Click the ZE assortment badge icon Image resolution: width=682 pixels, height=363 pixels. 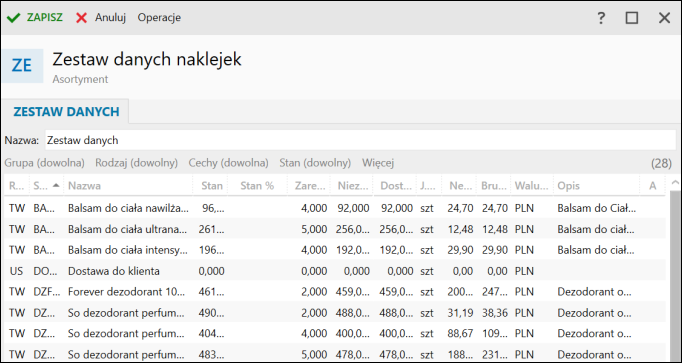tap(22, 66)
